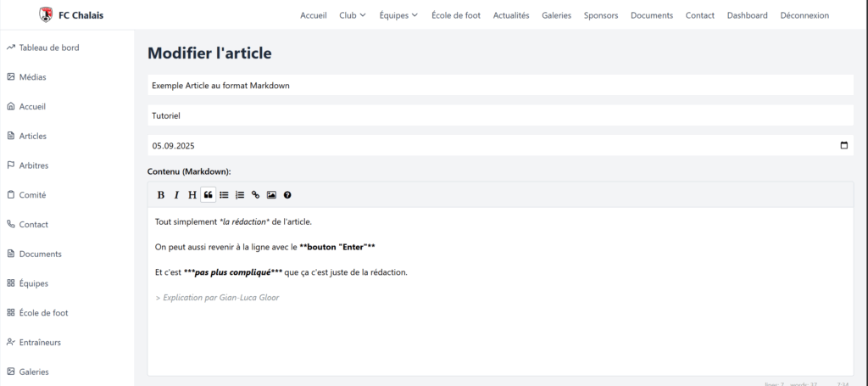Insert a link via chain icon
868x386 pixels.
255,195
